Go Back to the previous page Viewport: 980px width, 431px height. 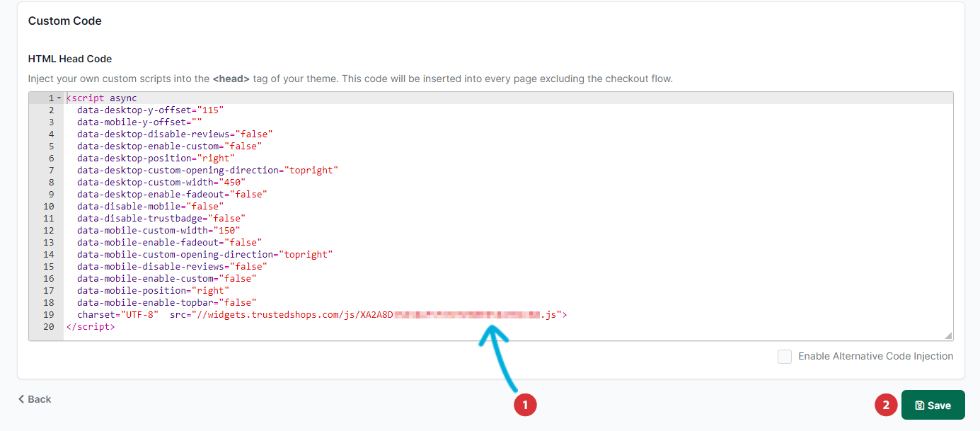tap(35, 399)
